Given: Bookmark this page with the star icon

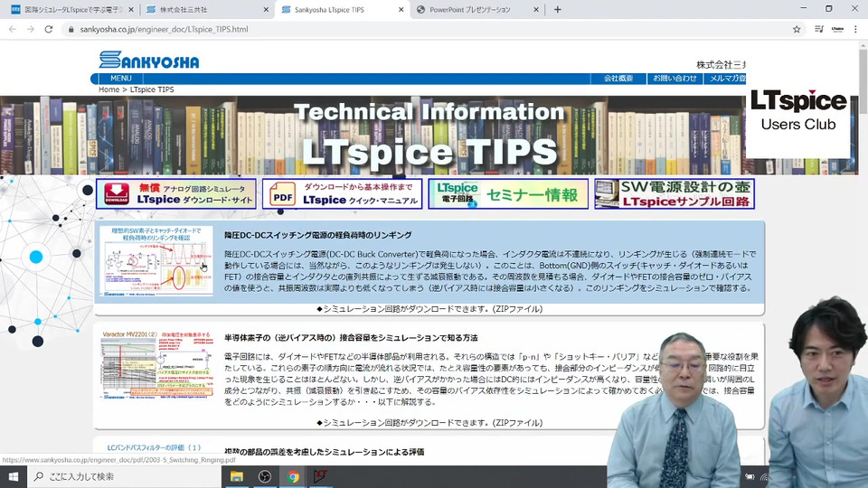Looking at the screenshot, I should (797, 29).
